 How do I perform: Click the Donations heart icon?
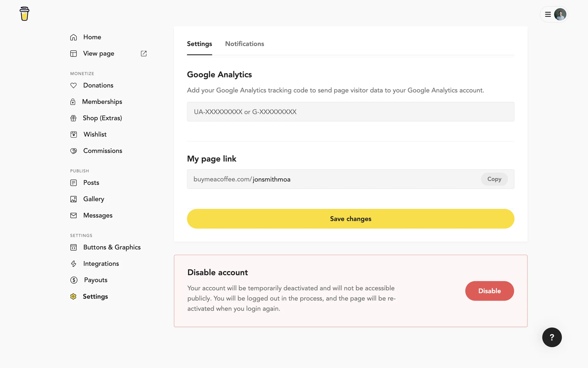point(73,86)
